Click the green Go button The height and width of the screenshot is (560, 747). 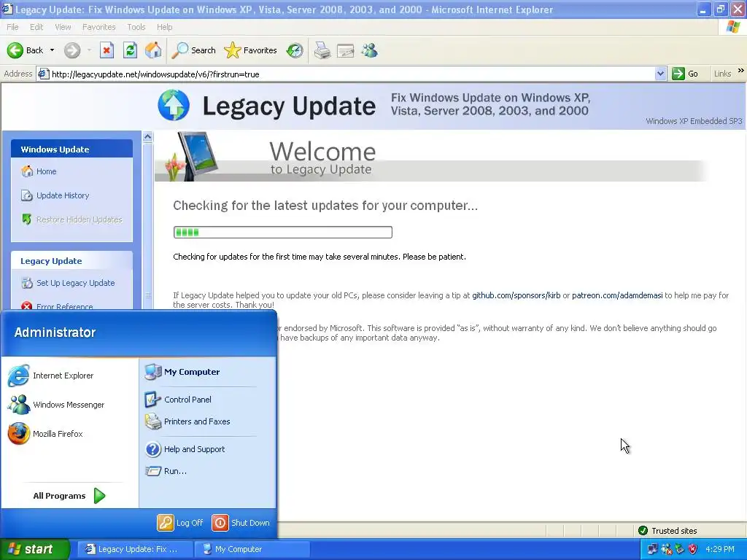(686, 74)
